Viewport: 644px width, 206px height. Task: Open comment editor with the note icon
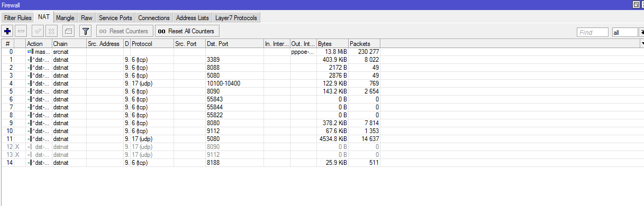[68, 31]
